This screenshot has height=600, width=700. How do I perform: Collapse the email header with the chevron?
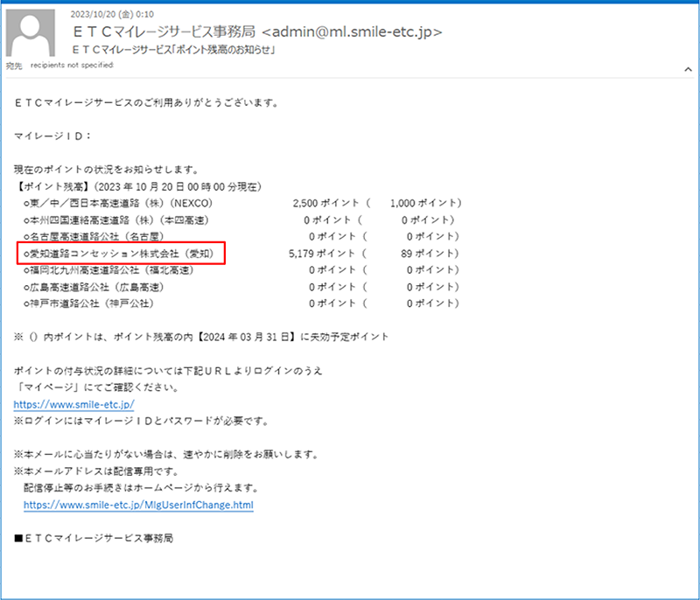click(688, 69)
